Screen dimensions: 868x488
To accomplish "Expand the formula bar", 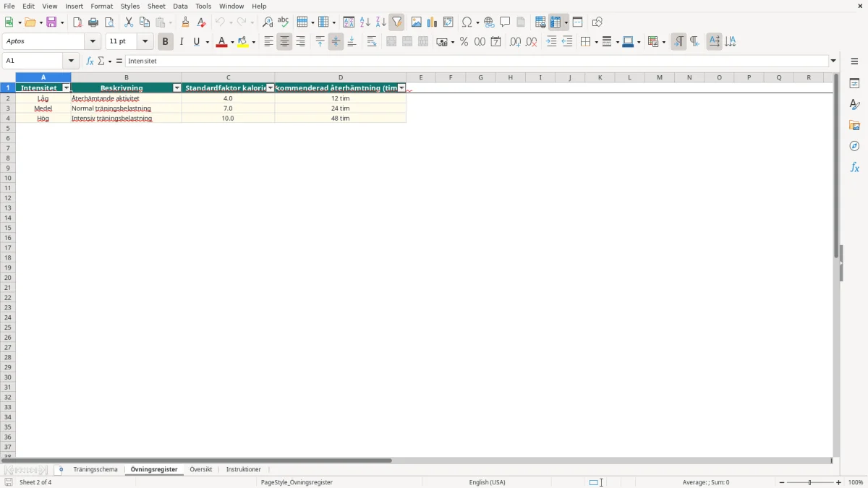I will 833,61.
